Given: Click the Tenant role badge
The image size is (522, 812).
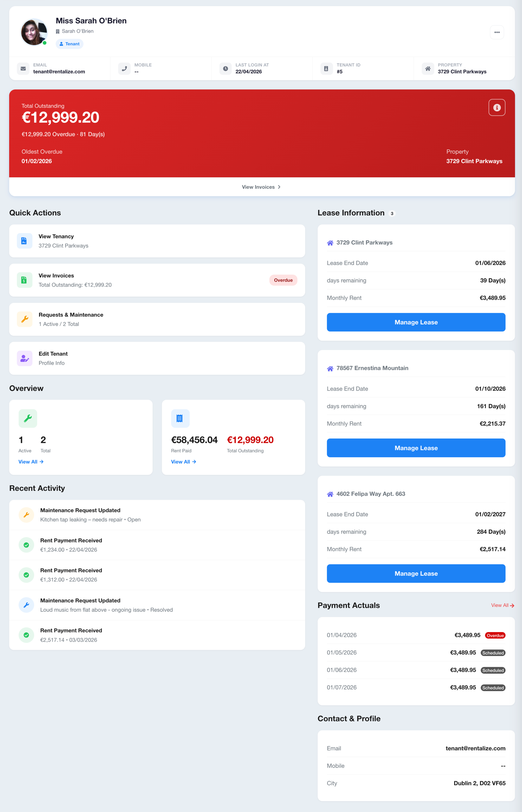Looking at the screenshot, I should pyautogui.click(x=69, y=44).
